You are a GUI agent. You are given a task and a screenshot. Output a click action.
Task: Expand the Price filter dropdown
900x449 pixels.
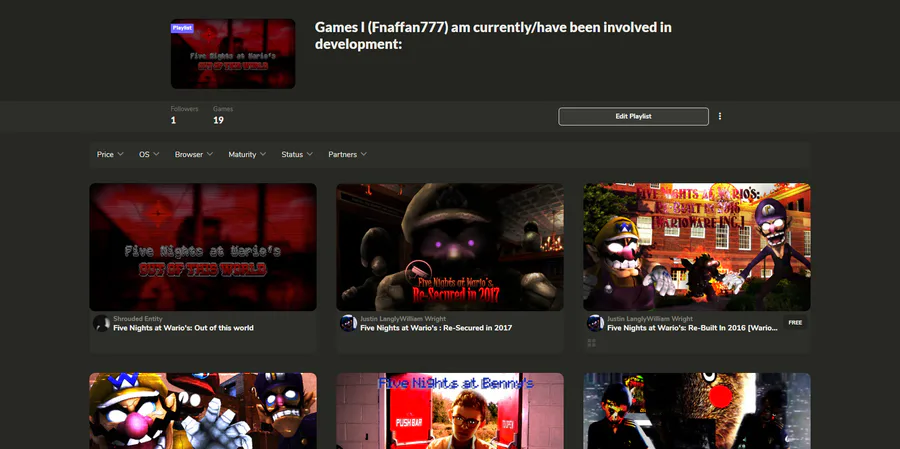click(110, 154)
